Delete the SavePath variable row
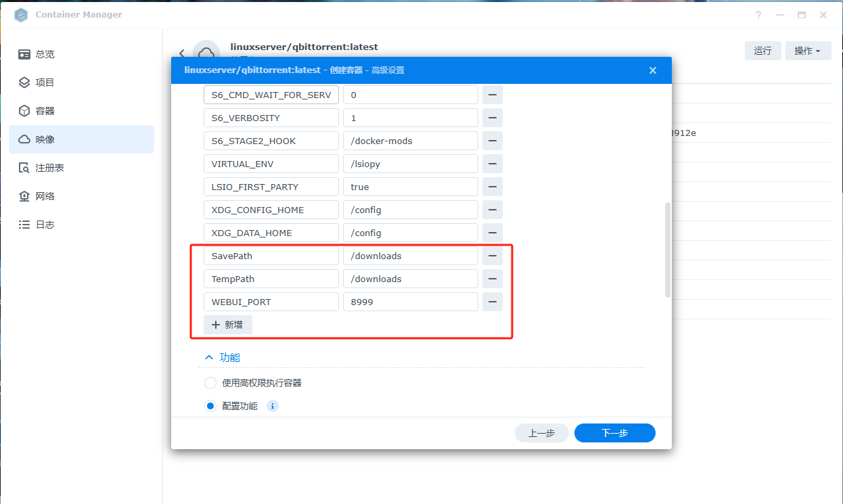843x504 pixels. click(x=492, y=256)
